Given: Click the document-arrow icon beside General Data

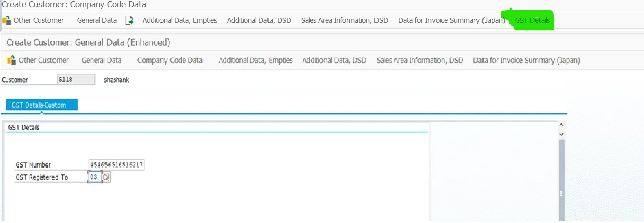Looking at the screenshot, I should [130, 21].
